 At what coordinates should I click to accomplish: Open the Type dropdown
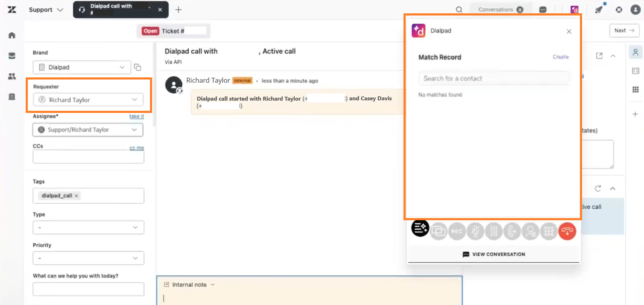click(88, 227)
